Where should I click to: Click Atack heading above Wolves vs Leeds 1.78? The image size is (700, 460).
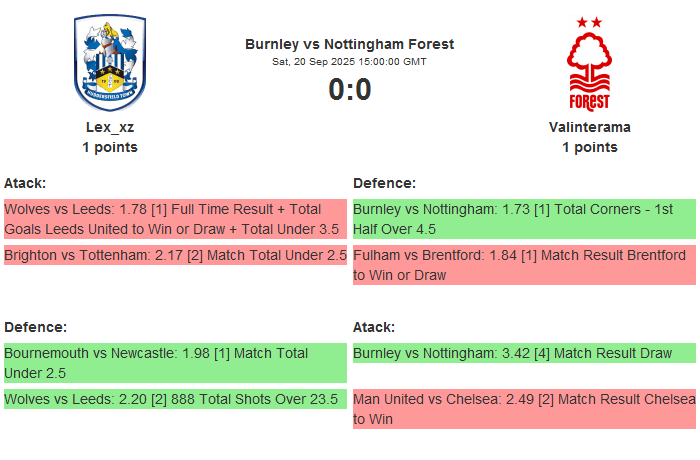pyautogui.click(x=25, y=183)
